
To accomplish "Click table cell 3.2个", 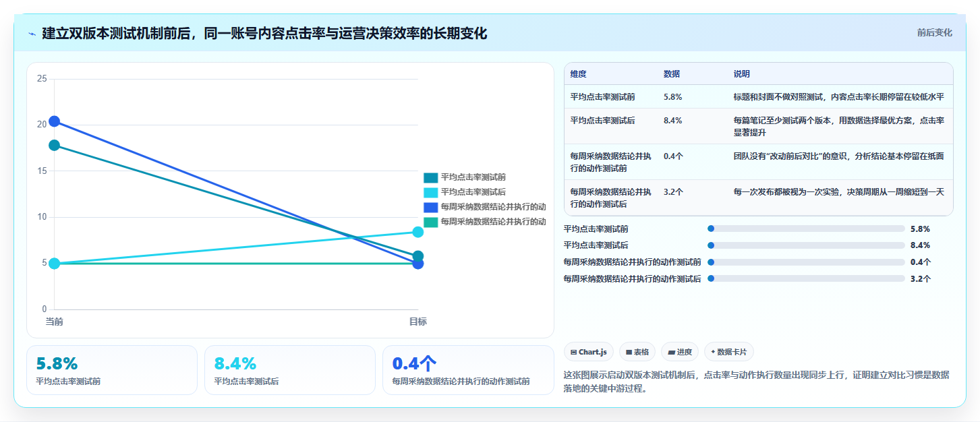I will click(x=673, y=192).
